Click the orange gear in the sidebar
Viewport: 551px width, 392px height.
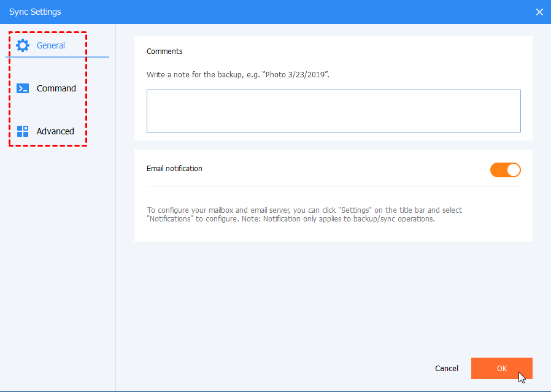pyautogui.click(x=23, y=45)
